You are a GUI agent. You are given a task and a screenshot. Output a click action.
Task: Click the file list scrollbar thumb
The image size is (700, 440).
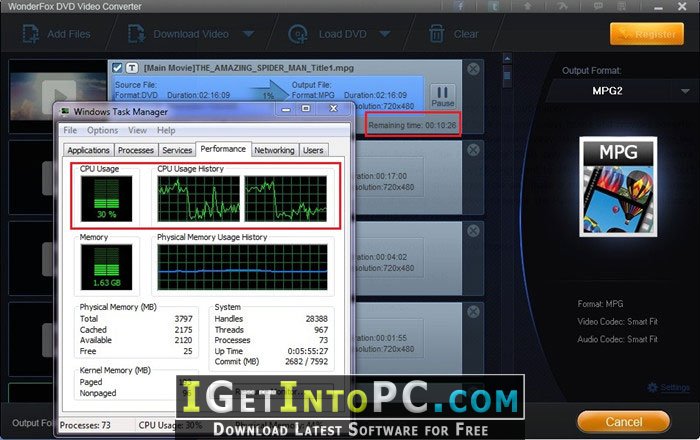507,75
